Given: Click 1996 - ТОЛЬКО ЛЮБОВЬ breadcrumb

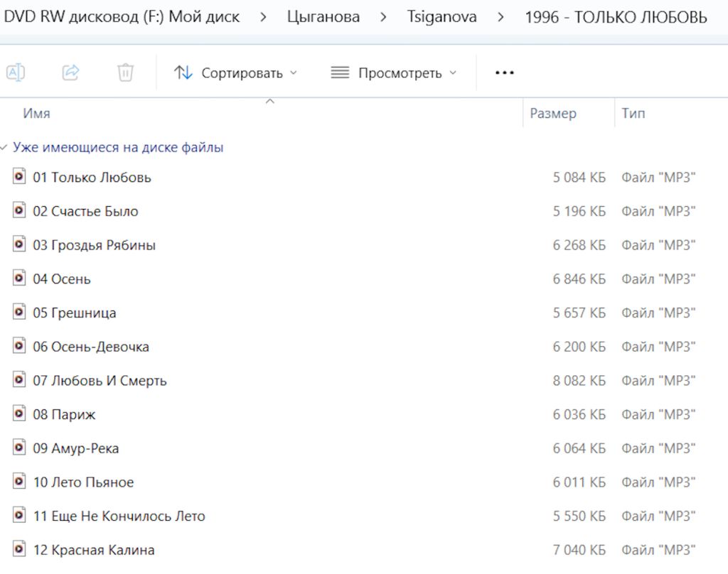Looking at the screenshot, I should pos(616,17).
